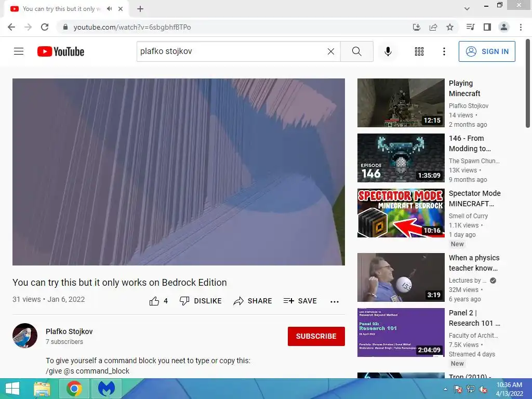Open the Playing Minecraft video thumbnail
Viewport: 532px width, 399px height.
click(x=401, y=103)
